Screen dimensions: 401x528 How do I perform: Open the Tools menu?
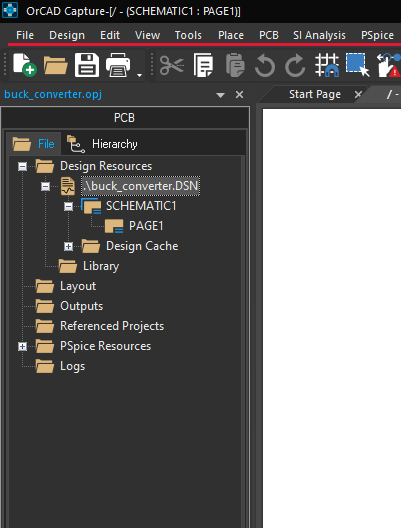pos(188,35)
